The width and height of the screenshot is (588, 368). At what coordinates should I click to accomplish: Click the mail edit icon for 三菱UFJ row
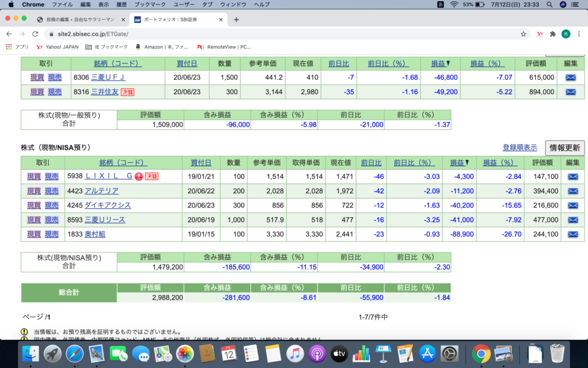[570, 78]
